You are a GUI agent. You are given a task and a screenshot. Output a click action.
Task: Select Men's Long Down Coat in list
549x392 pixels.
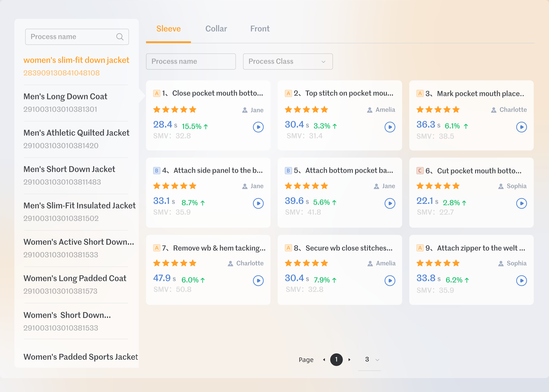click(65, 97)
